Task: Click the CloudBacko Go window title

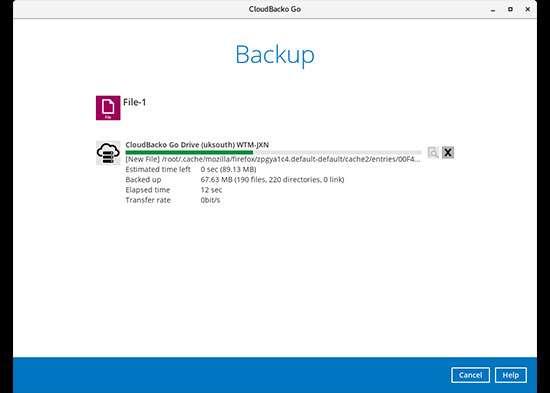Action: (x=275, y=9)
